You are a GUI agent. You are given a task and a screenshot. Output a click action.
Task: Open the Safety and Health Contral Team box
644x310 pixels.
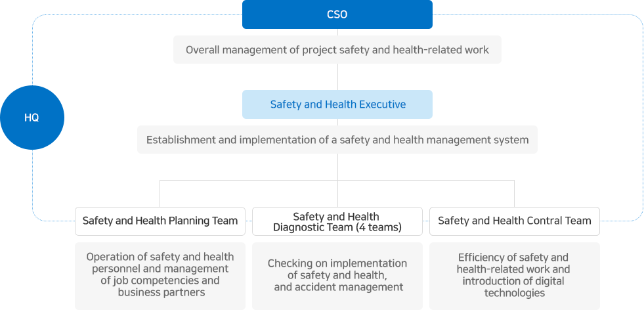(514, 221)
